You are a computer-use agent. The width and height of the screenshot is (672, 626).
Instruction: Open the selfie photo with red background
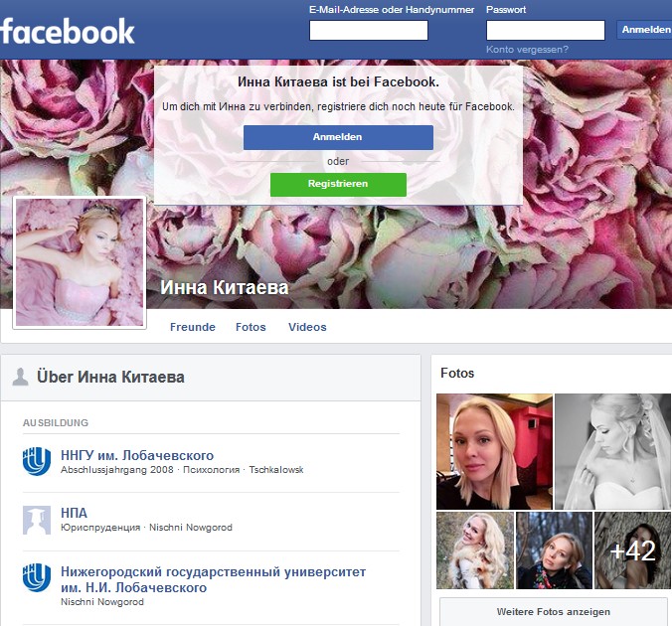tap(495, 451)
